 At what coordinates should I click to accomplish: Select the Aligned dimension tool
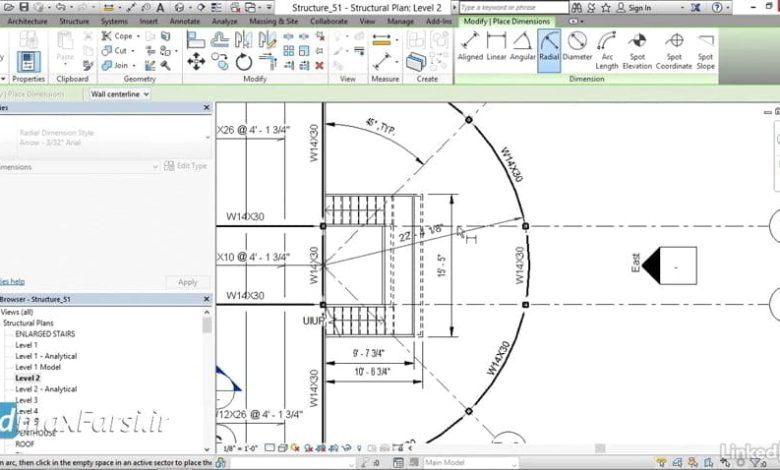click(x=470, y=46)
